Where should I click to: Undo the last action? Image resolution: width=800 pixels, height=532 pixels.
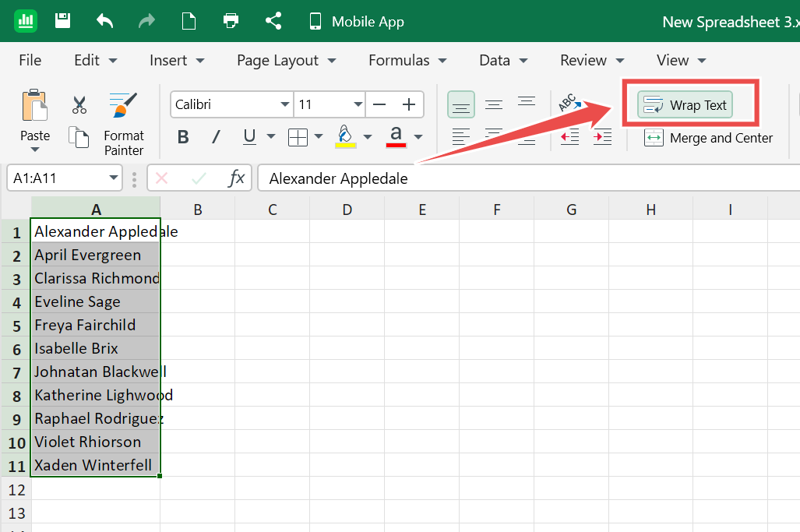(x=104, y=21)
